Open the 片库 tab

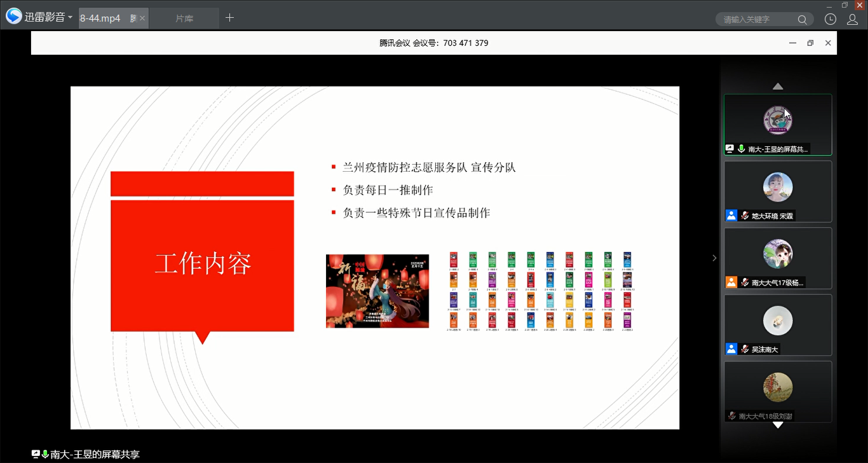(x=184, y=18)
